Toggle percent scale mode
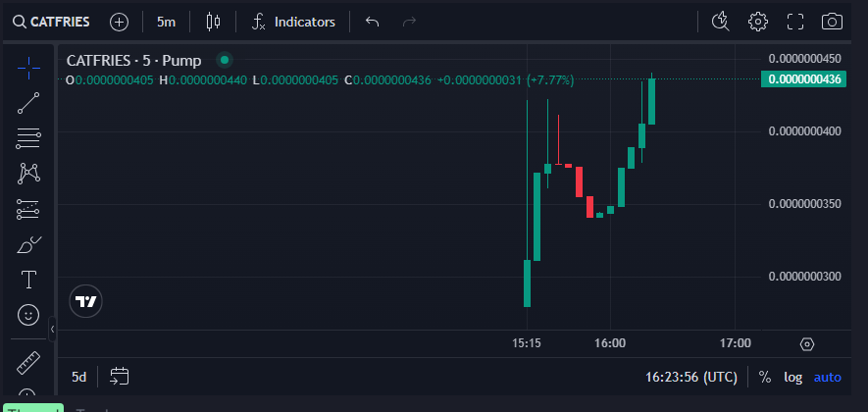The image size is (868, 412). pos(765,377)
